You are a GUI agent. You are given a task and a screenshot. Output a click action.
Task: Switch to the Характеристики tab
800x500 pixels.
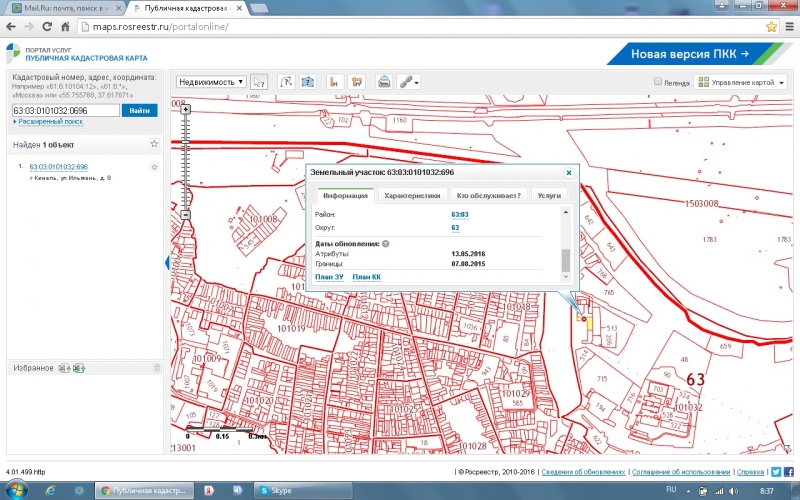412,195
